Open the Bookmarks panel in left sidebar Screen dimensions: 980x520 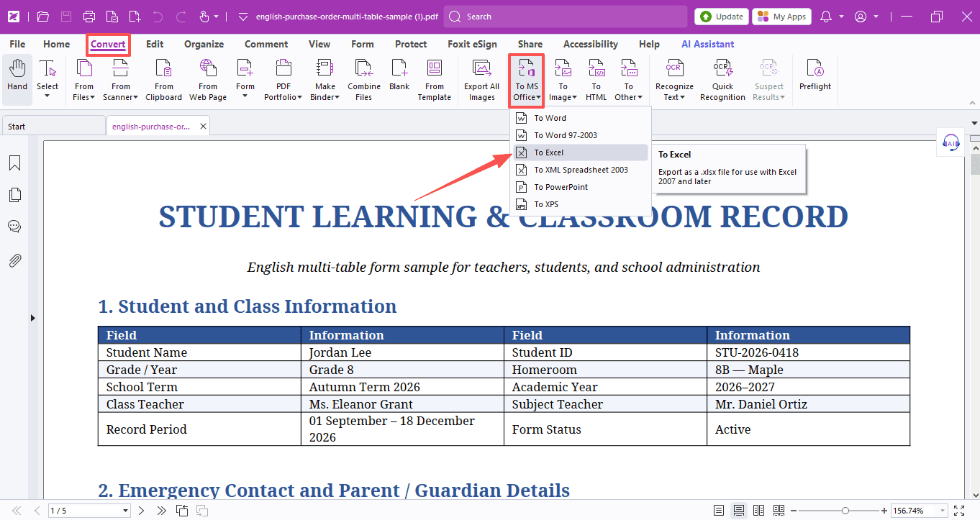pos(14,163)
